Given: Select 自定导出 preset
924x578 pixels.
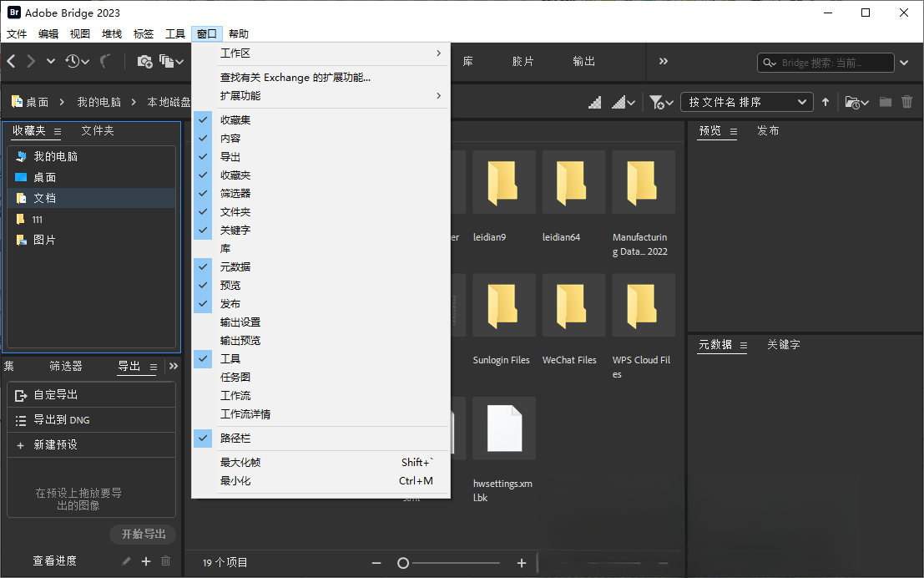Looking at the screenshot, I should pyautogui.click(x=91, y=395).
